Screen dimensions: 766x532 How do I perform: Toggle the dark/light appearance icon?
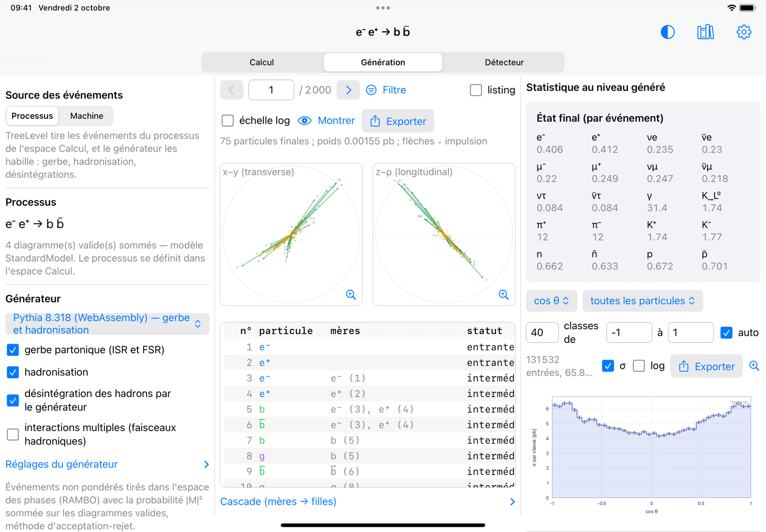[x=667, y=32]
